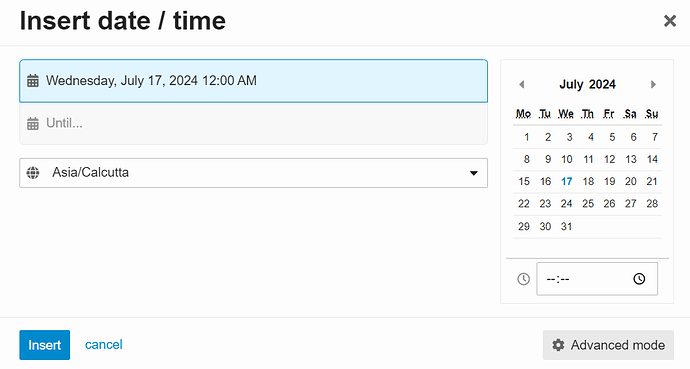
Task: Select the Wednesday, July 17, 2024 start field
Action: coord(253,81)
